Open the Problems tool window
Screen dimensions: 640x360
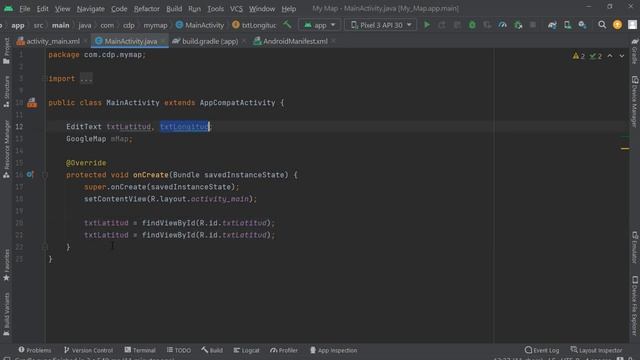(x=35, y=350)
